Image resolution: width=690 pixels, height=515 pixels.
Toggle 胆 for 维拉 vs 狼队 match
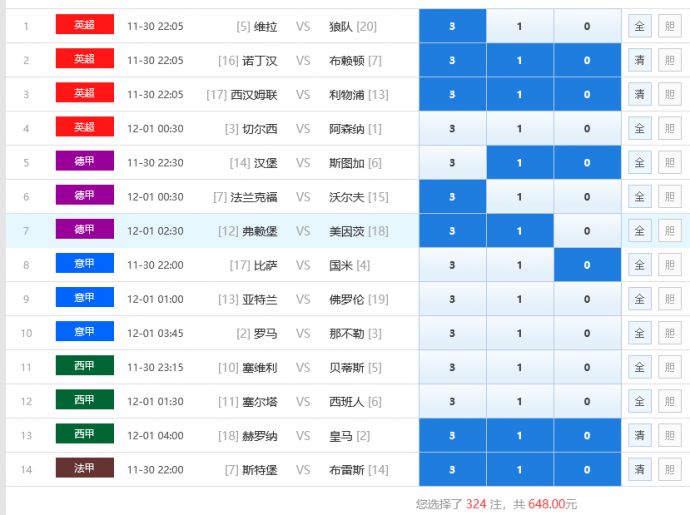(x=669, y=27)
